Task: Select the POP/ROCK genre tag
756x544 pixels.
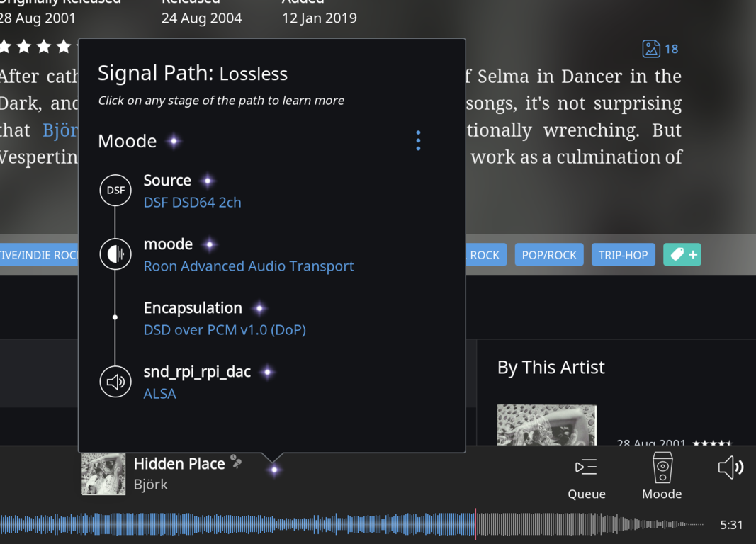Action: 549,254
